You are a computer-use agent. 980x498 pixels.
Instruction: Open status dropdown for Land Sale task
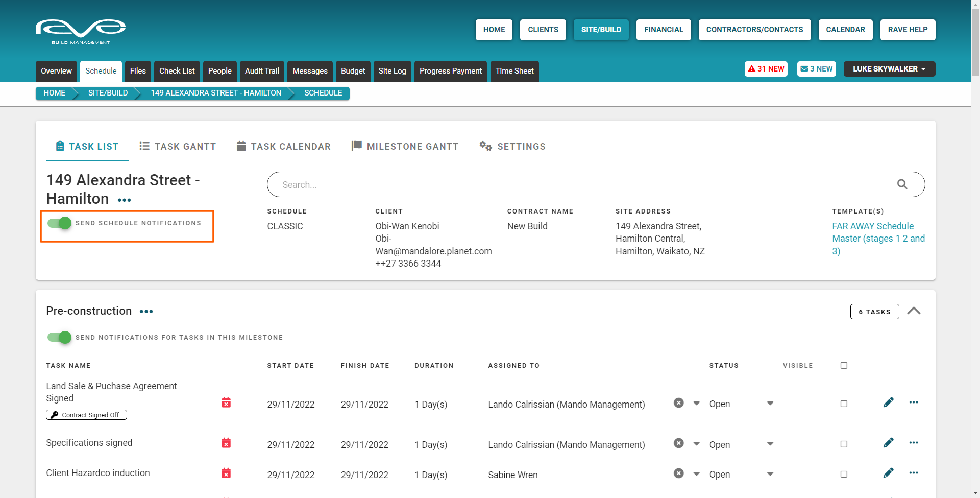point(770,404)
